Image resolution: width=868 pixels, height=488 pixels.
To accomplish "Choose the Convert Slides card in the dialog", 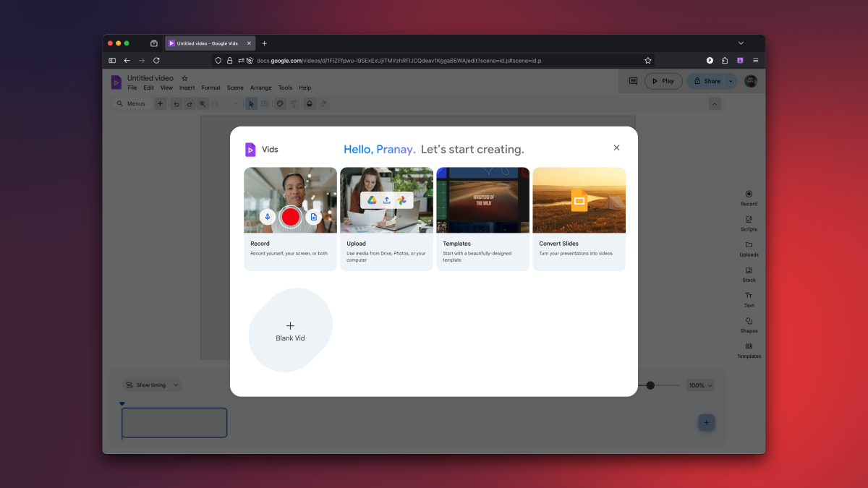I will click(x=579, y=217).
